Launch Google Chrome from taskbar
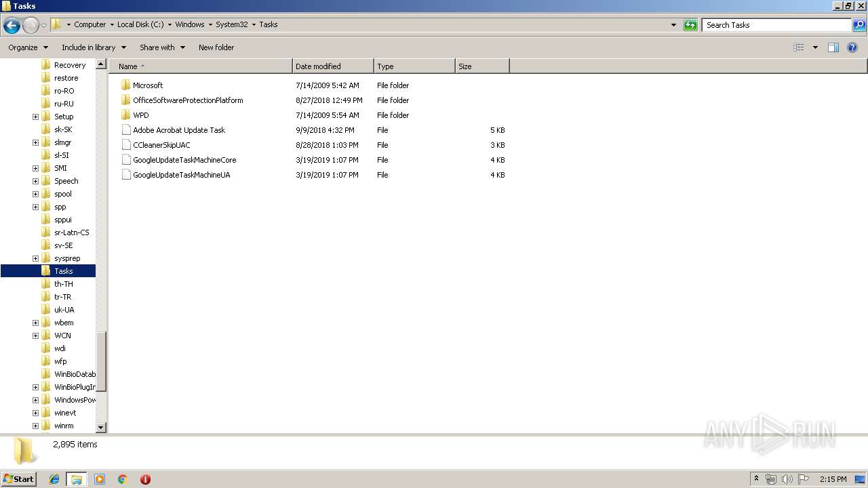This screenshot has height=488, width=868. coord(122,479)
